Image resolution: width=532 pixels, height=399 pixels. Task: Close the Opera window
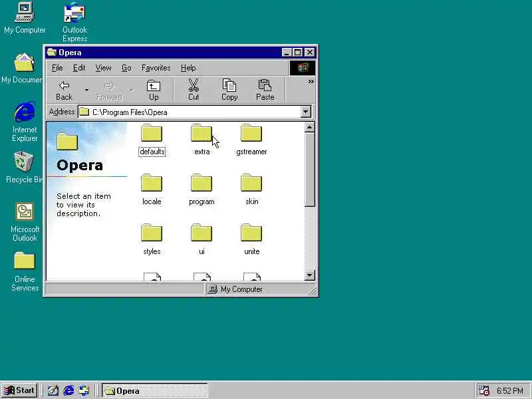(x=310, y=53)
